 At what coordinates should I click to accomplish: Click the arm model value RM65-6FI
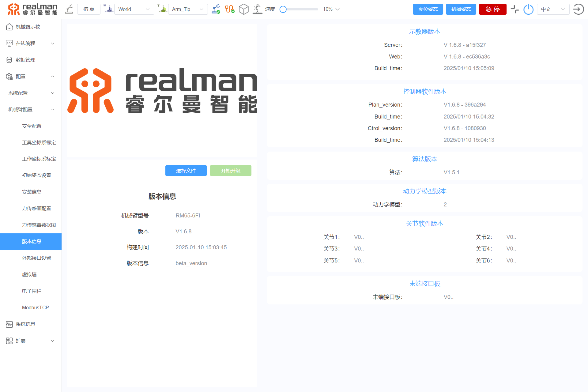(188, 216)
